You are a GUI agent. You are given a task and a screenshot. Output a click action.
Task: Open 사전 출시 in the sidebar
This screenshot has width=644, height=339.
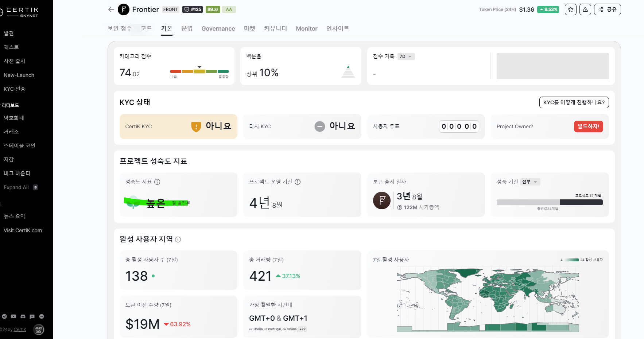point(14,61)
